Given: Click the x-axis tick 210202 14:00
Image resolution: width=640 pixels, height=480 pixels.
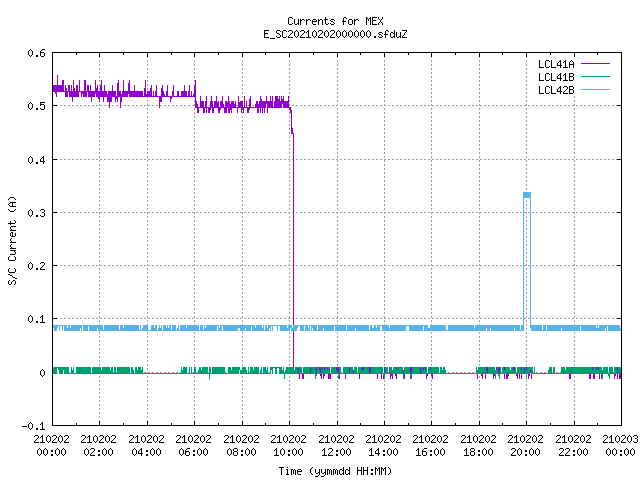Looking at the screenshot, I should click(383, 445).
